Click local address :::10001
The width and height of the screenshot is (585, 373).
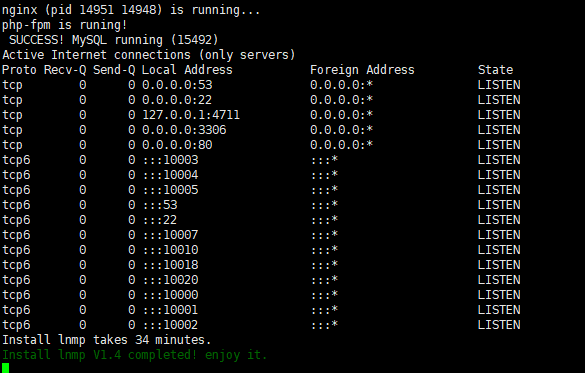171,310
